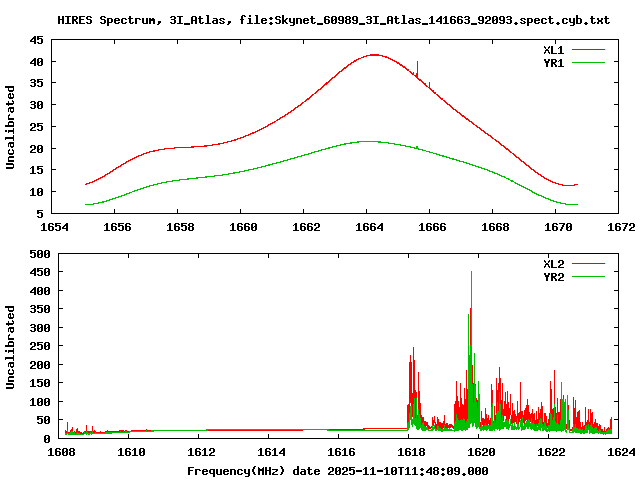Click the green YR1 legend line sample
The height and width of the screenshot is (480, 640).
(x=590, y=62)
